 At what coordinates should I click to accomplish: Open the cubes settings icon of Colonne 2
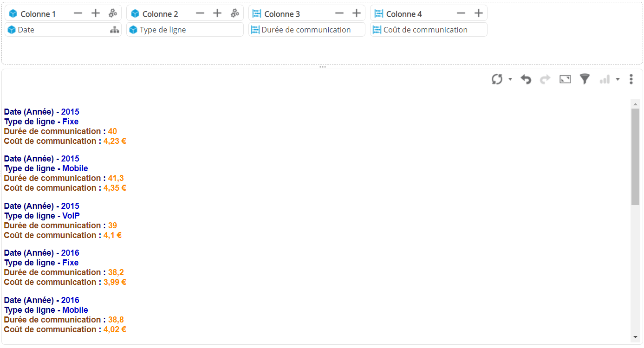pyautogui.click(x=235, y=13)
